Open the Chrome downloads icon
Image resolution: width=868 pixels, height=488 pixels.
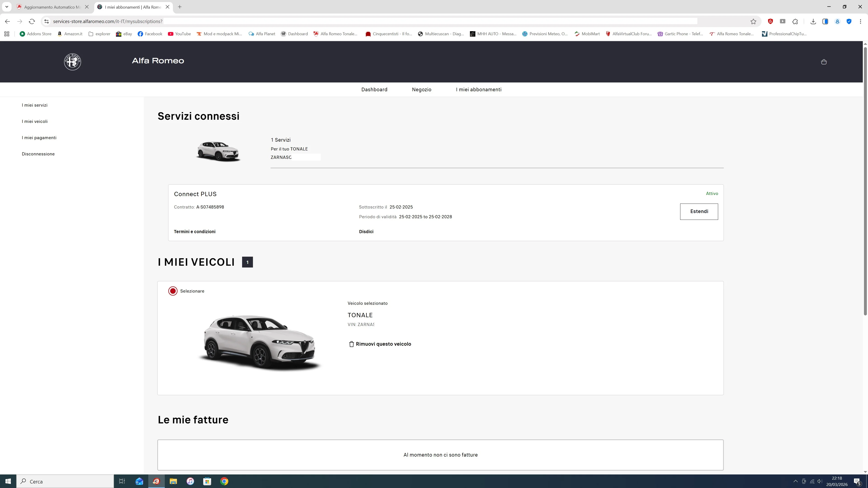(x=813, y=21)
